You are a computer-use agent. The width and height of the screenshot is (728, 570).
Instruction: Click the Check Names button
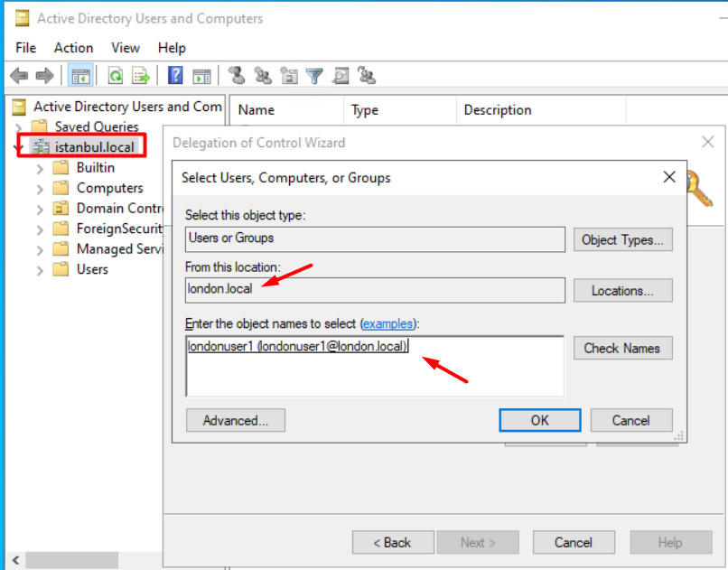(x=621, y=348)
